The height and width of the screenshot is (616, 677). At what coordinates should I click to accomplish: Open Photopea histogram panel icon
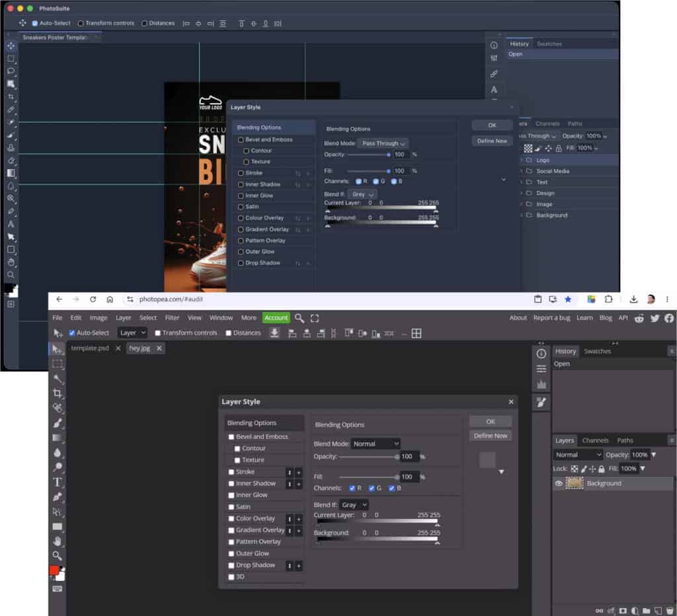[541, 384]
